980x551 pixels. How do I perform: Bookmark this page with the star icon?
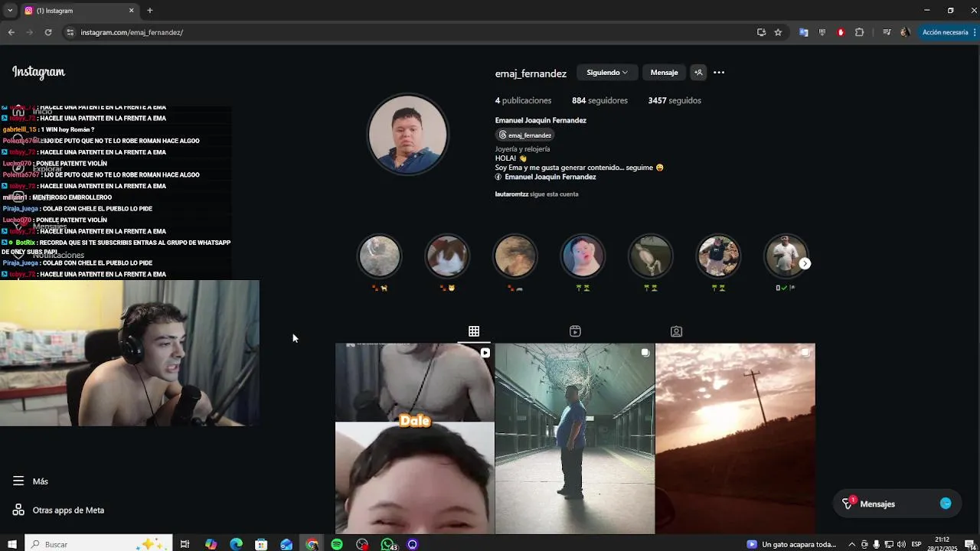click(x=778, y=32)
